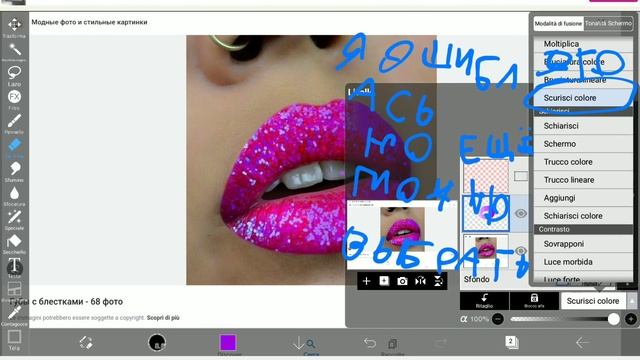Choose Trucco lineare blend mode
The image size is (640, 360).
pyautogui.click(x=583, y=180)
